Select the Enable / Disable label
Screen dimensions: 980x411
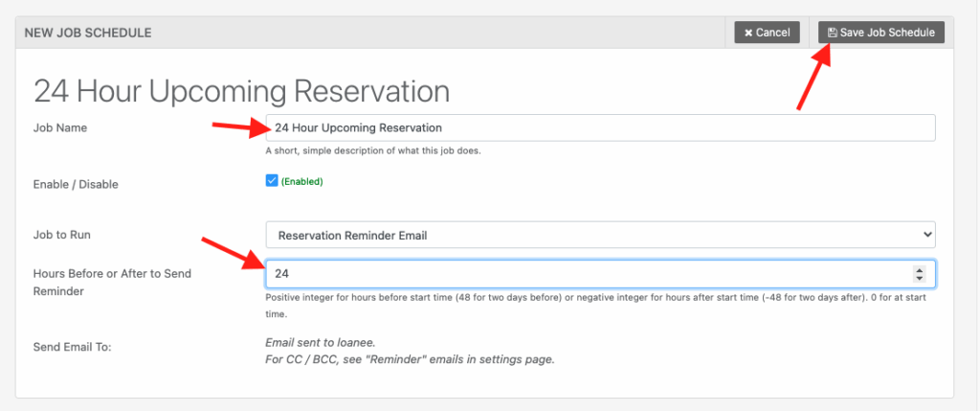(x=76, y=183)
